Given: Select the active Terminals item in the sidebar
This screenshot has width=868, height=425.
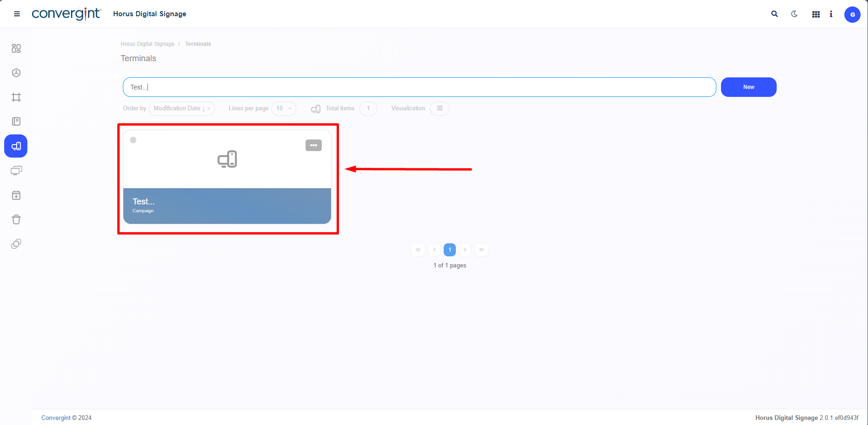Looking at the screenshot, I should click(16, 146).
